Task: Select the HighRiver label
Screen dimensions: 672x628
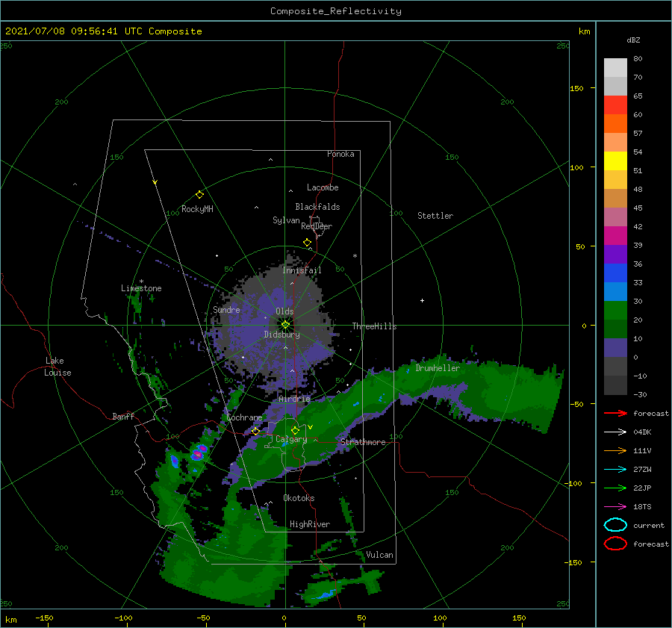Action: [310, 524]
